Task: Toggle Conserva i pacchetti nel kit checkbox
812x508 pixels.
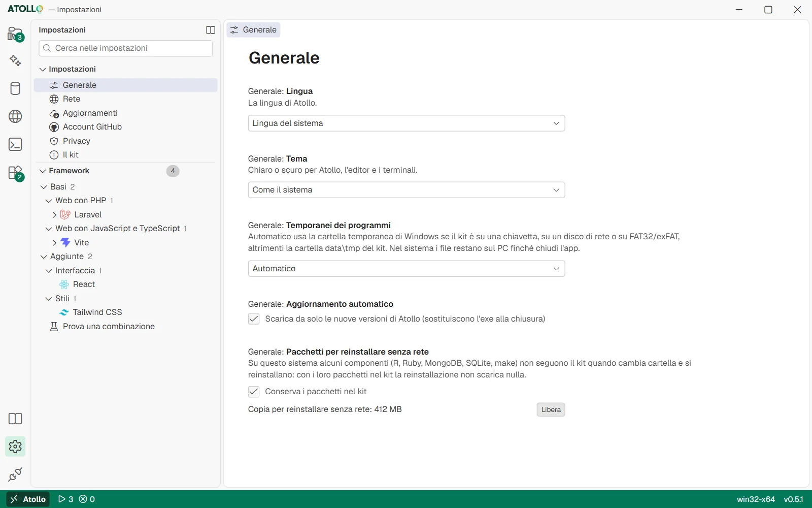Action: [x=254, y=392]
